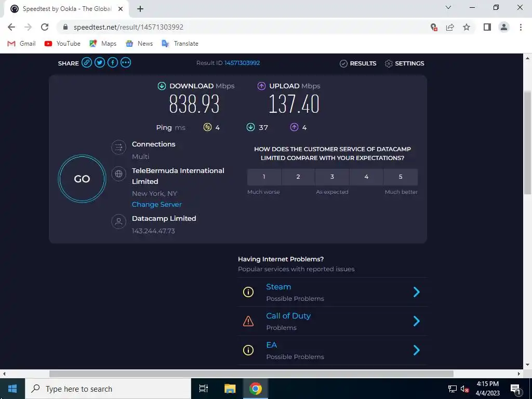The width and height of the screenshot is (532, 399).
Task: Go back with browser back arrow
Action: (x=11, y=27)
